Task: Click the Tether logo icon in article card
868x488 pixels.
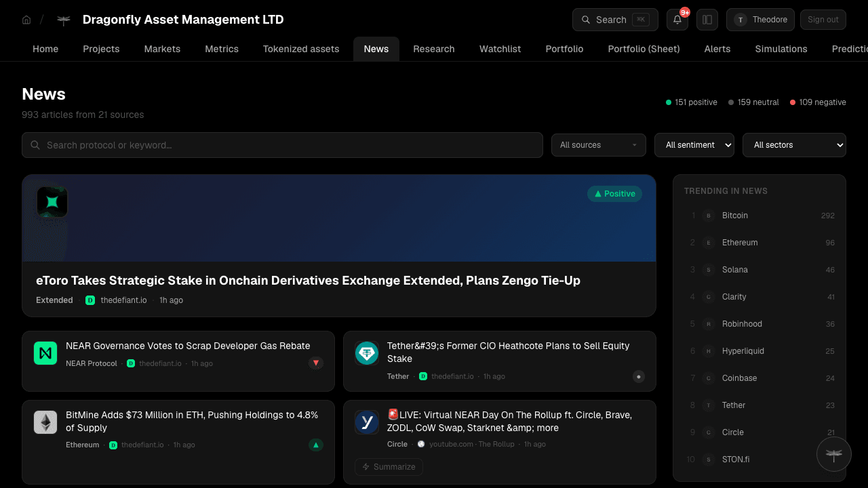Action: (x=367, y=353)
